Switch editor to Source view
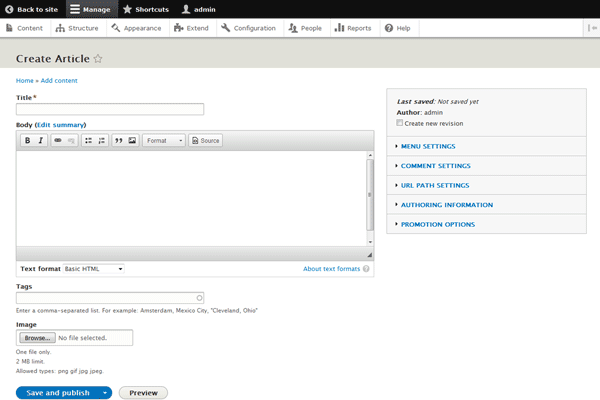This screenshot has width=600, height=400. point(205,141)
